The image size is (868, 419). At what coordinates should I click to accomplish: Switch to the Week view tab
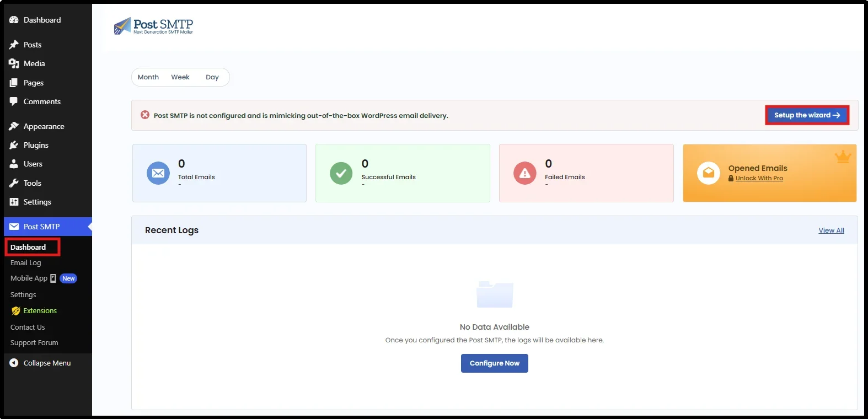pos(180,77)
